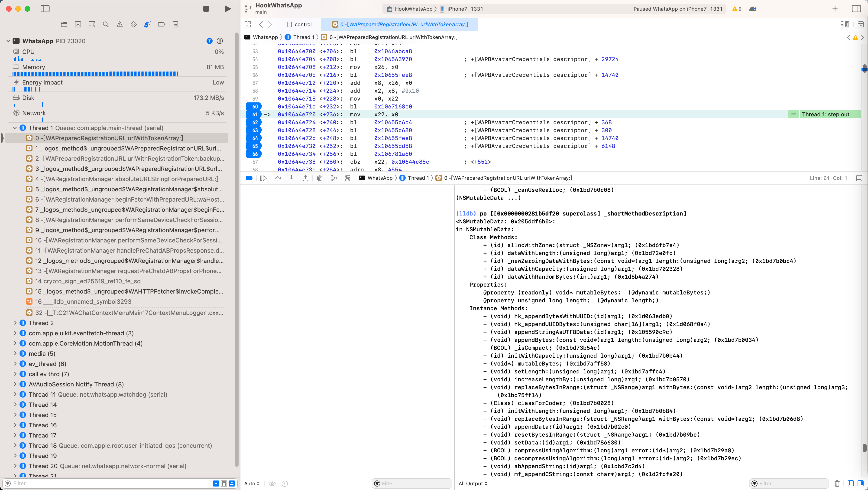Expand Thread 20 network-normal queue
This screenshot has height=490, width=868.
[x=15, y=466]
